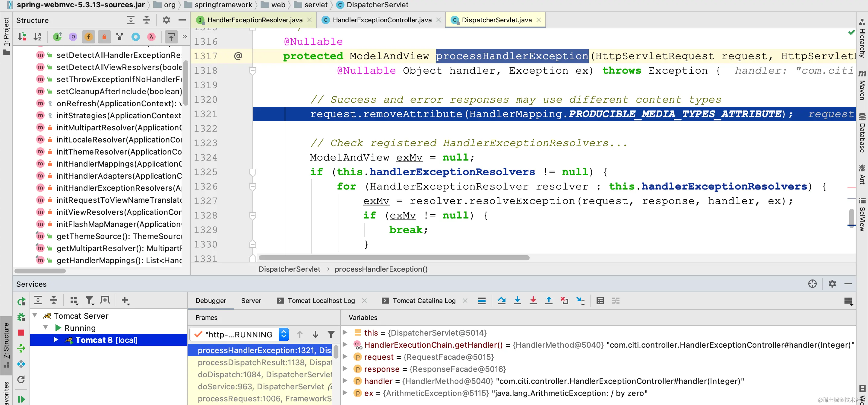Toggle Show Lambdas in Structure panel
Viewport: 868px width, 405px height.
coord(151,37)
